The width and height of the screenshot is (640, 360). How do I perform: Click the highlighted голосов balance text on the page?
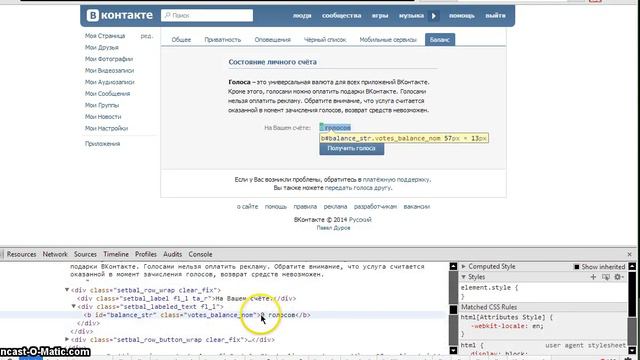point(335,128)
